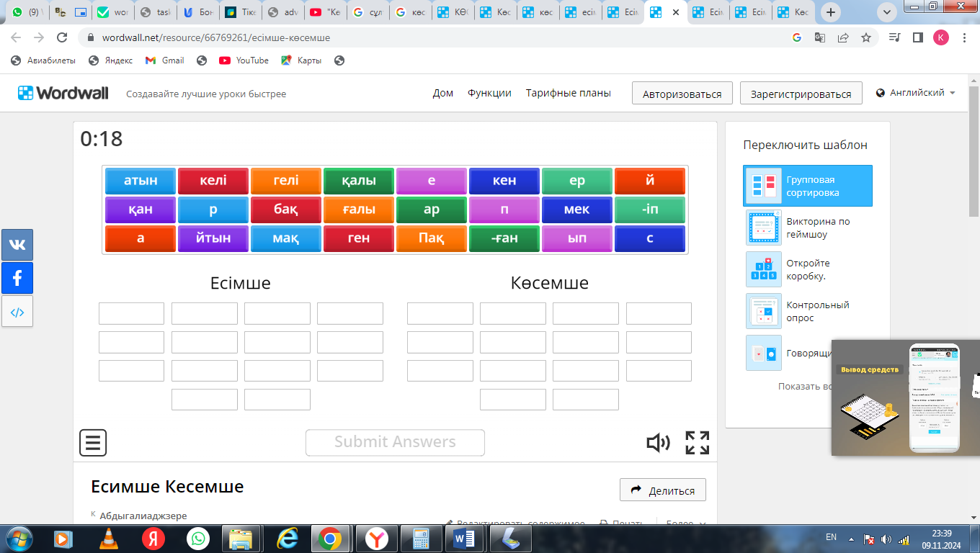Open the translate page icon in the address bar

coord(820,37)
